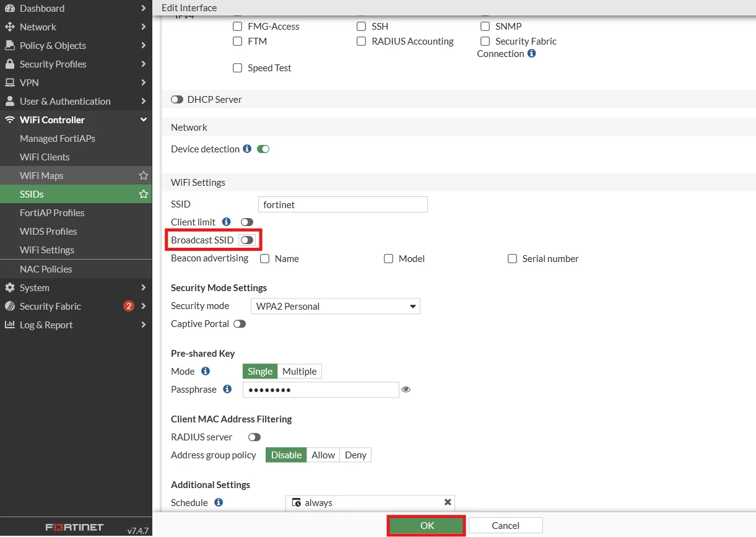Expand the Log & Report chevron
The image size is (756, 537).
pos(144,325)
